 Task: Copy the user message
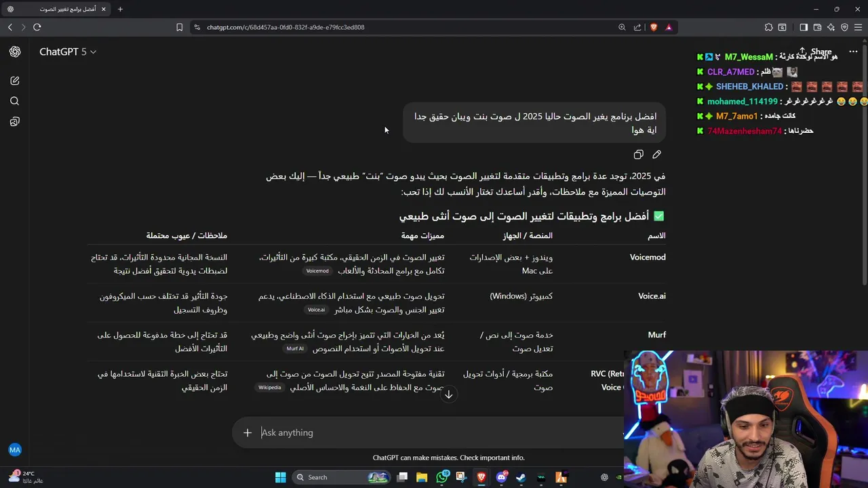(638, 155)
